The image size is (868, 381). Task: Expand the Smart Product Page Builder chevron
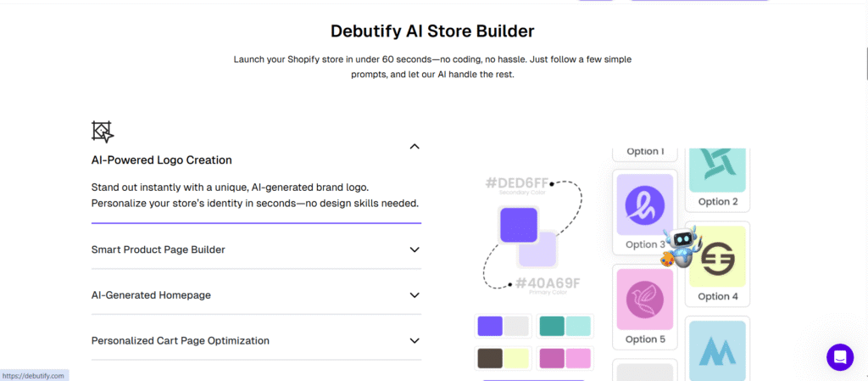(415, 249)
